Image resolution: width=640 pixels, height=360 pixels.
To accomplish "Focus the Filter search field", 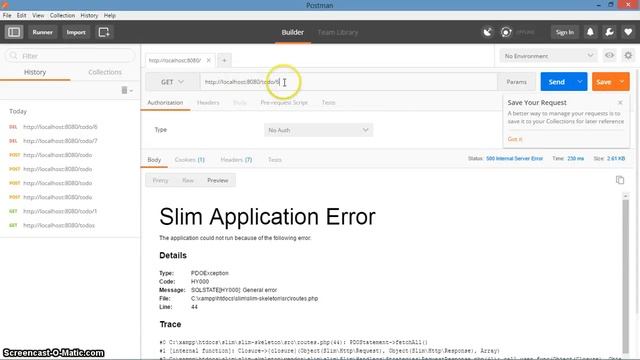I will (70, 56).
